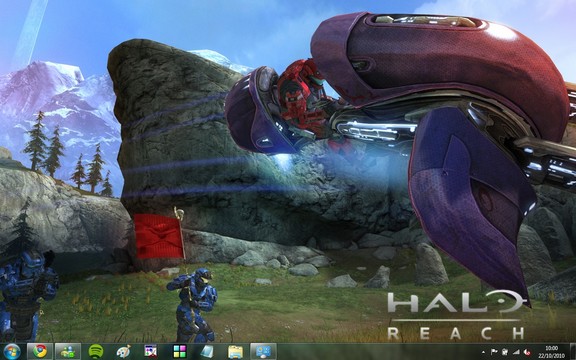This screenshot has height=360, width=576.
Task: Open the clock showing 10:00
Action: pos(552,348)
